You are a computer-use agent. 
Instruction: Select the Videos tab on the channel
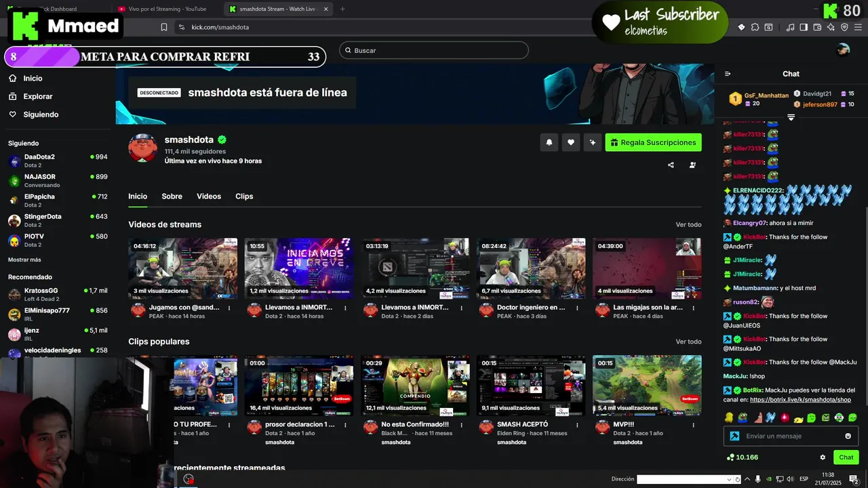point(209,197)
